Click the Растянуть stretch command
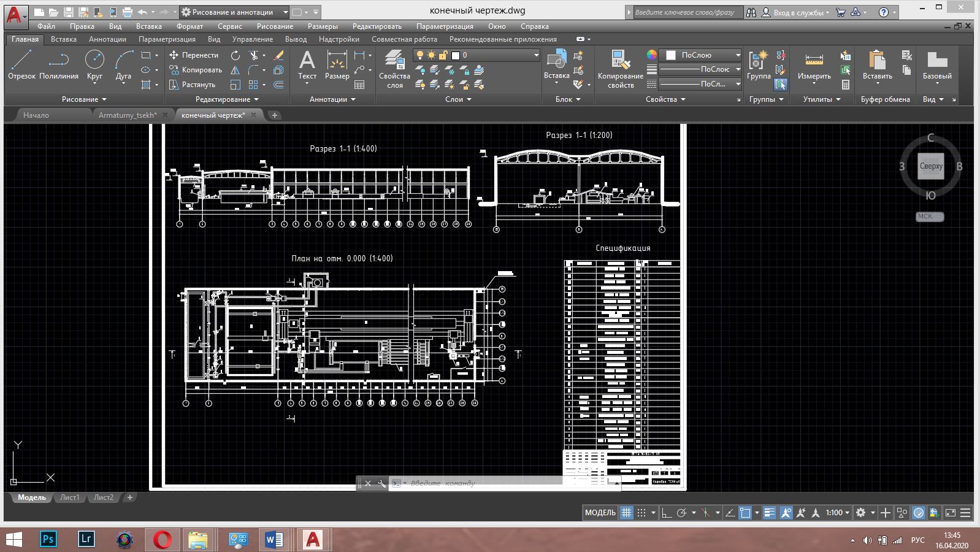Screen dimensions: 980x552 click(x=192, y=85)
